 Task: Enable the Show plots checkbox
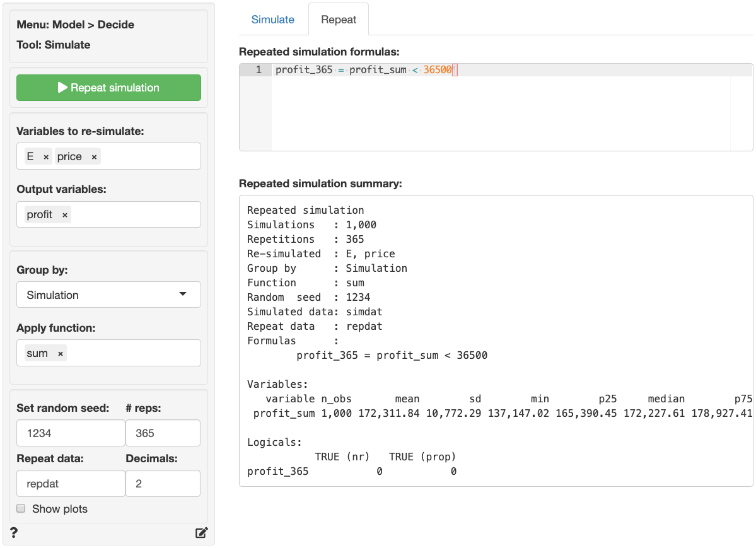tap(21, 509)
